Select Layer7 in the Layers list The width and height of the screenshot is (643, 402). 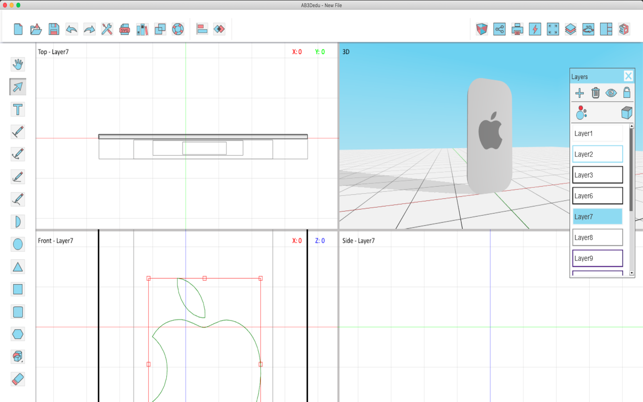coord(597,217)
